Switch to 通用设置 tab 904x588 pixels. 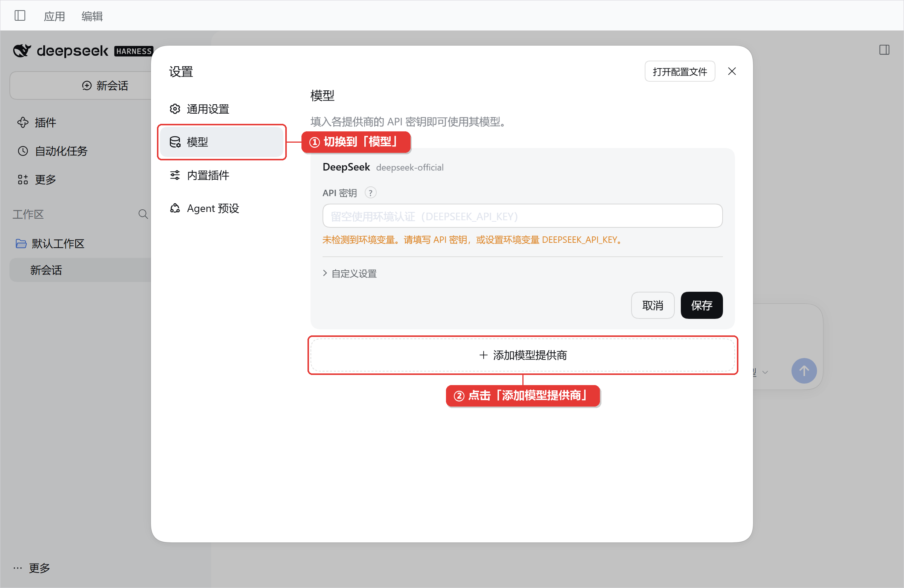pyautogui.click(x=221, y=109)
